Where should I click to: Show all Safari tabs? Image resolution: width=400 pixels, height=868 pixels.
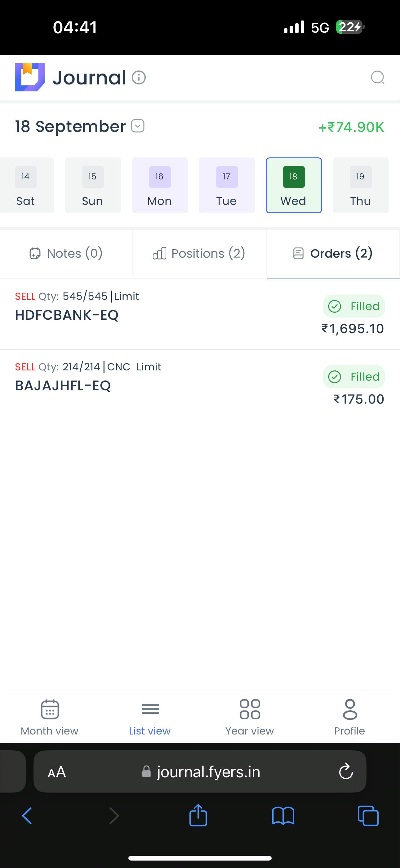click(x=368, y=816)
